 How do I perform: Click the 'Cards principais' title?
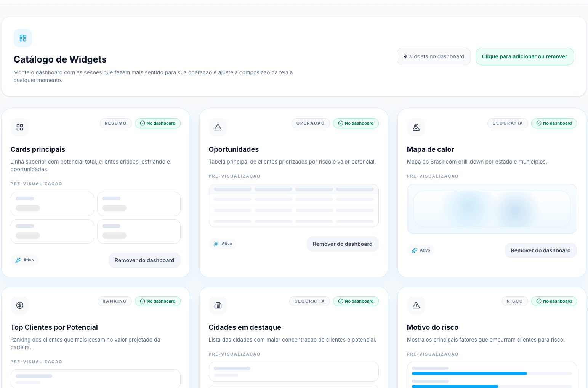point(38,149)
